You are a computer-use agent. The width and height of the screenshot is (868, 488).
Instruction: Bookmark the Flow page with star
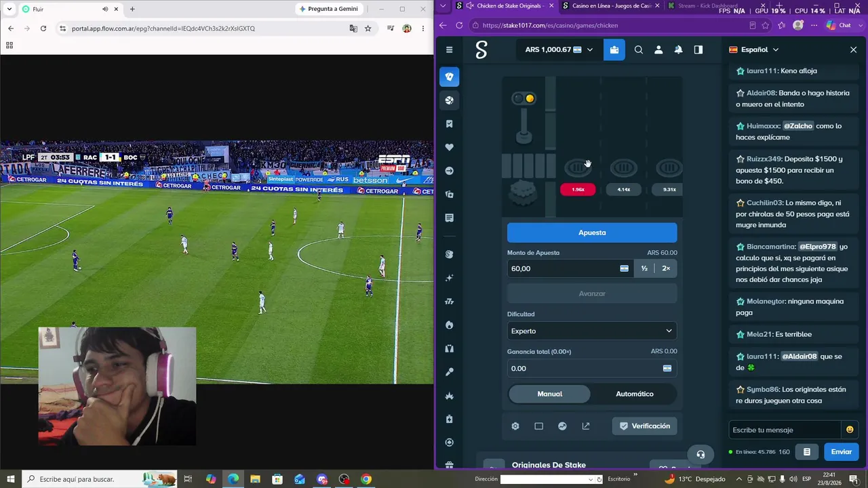368,28
